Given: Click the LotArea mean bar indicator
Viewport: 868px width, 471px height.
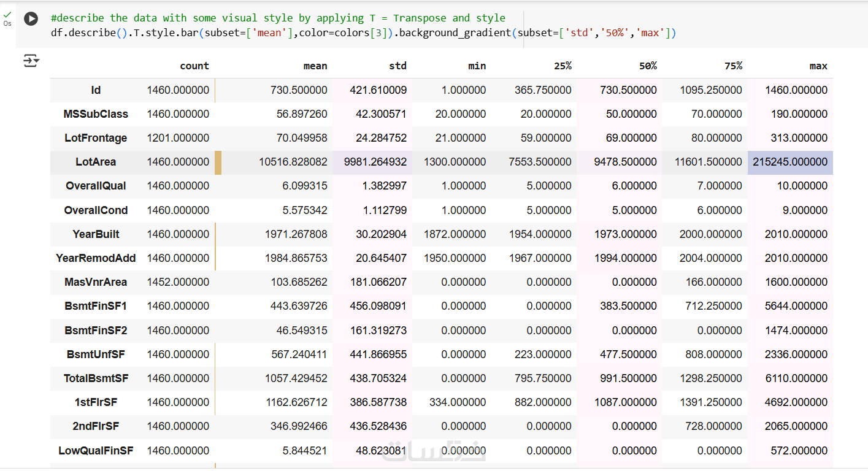Looking at the screenshot, I should [218, 163].
